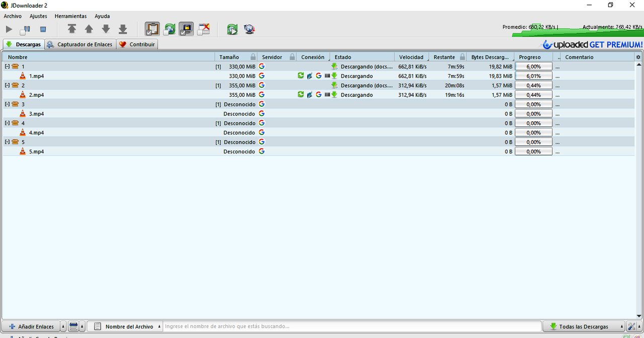Open the Capturador de Enlaces tab

click(80, 44)
